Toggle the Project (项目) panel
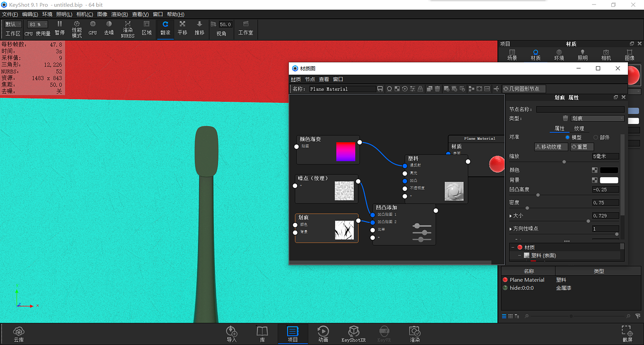 tap(293, 334)
